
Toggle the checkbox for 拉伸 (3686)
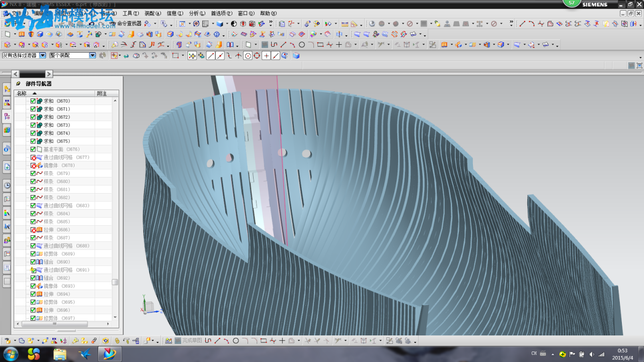33,230
